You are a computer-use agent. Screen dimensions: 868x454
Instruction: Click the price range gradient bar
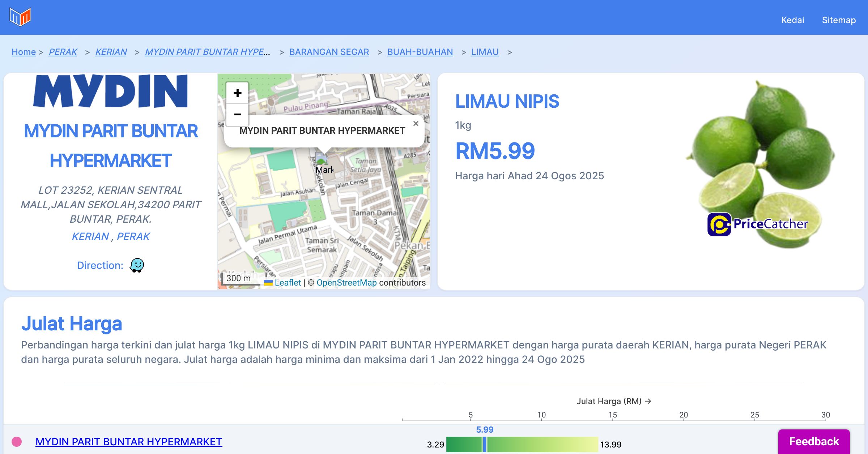[522, 444]
